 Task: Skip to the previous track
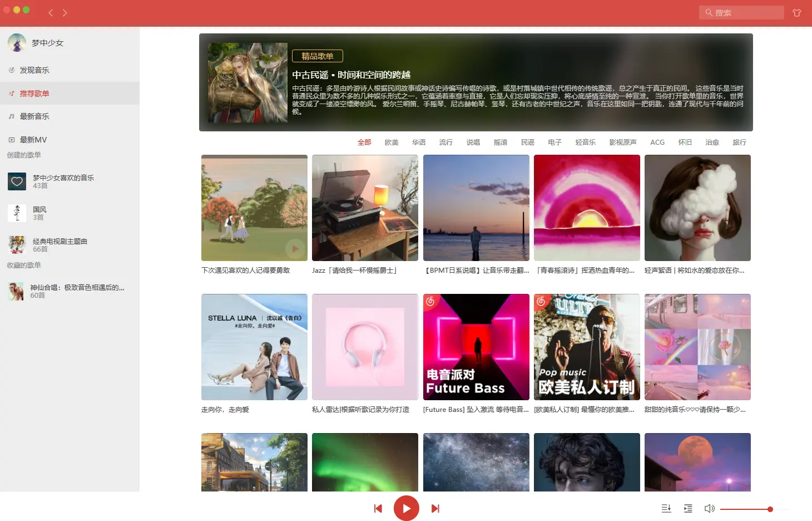378,508
